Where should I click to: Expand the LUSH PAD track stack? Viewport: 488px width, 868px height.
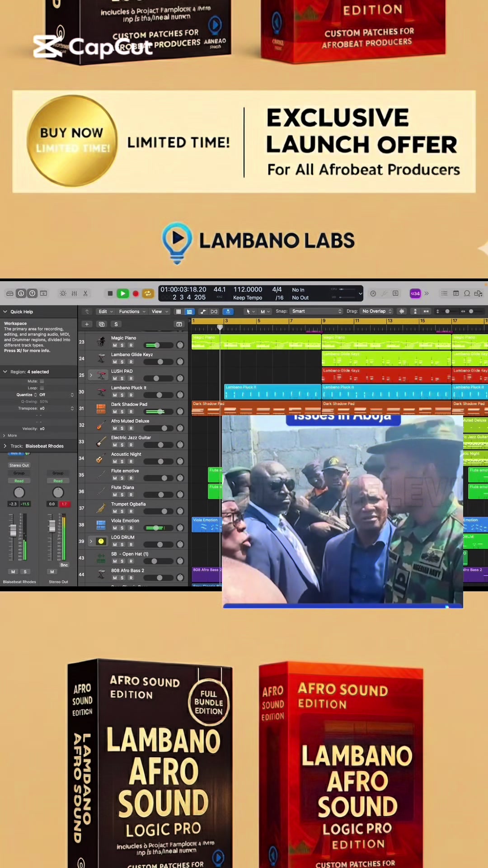coord(91,375)
